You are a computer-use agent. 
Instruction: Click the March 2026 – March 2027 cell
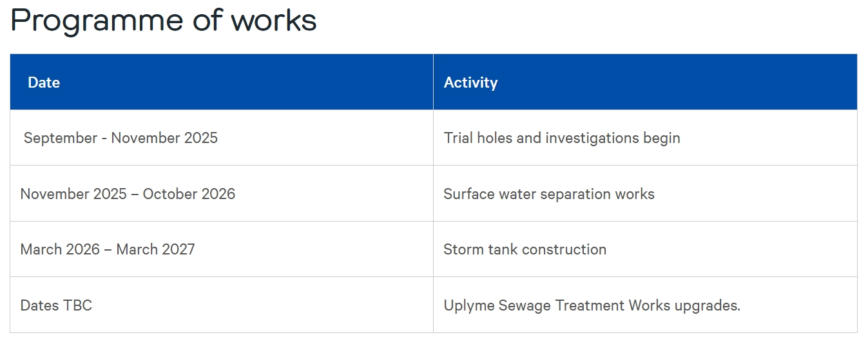pos(222,249)
